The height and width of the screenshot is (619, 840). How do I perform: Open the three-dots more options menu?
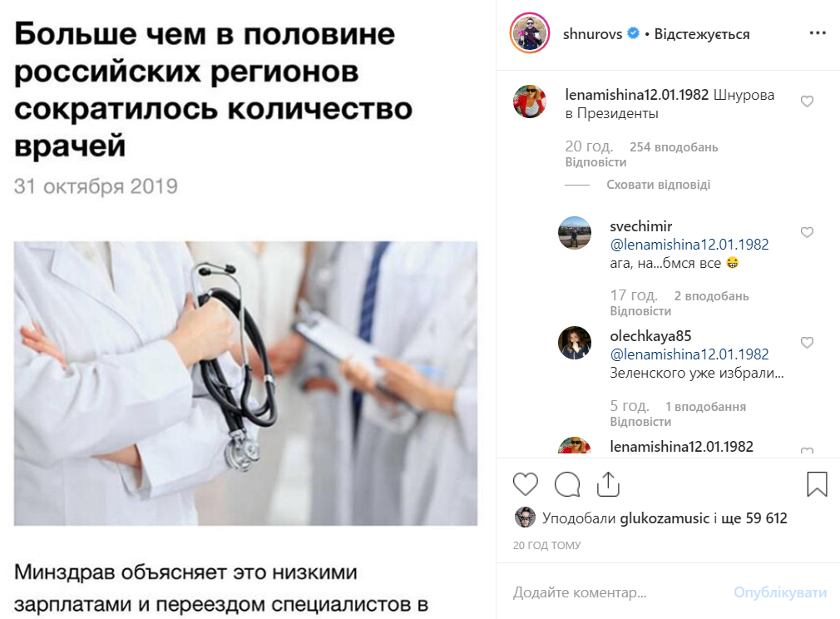click(x=818, y=33)
